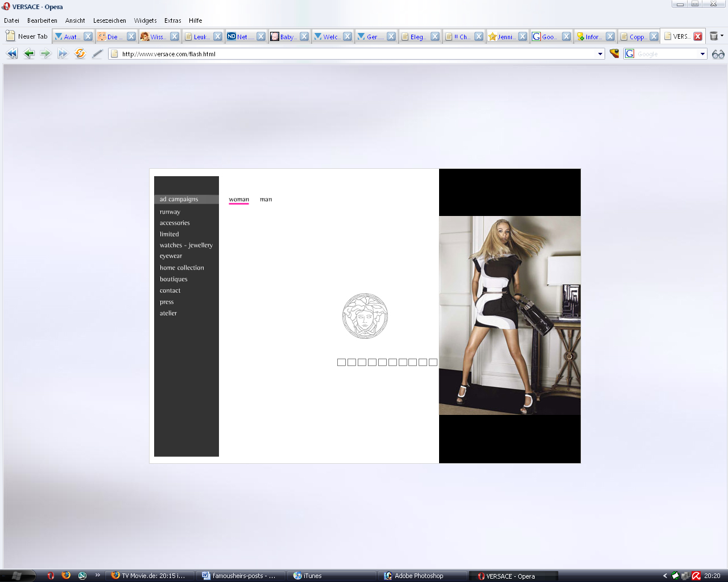Expand the address bar URL history dropdown
728x582 pixels.
[x=600, y=54]
